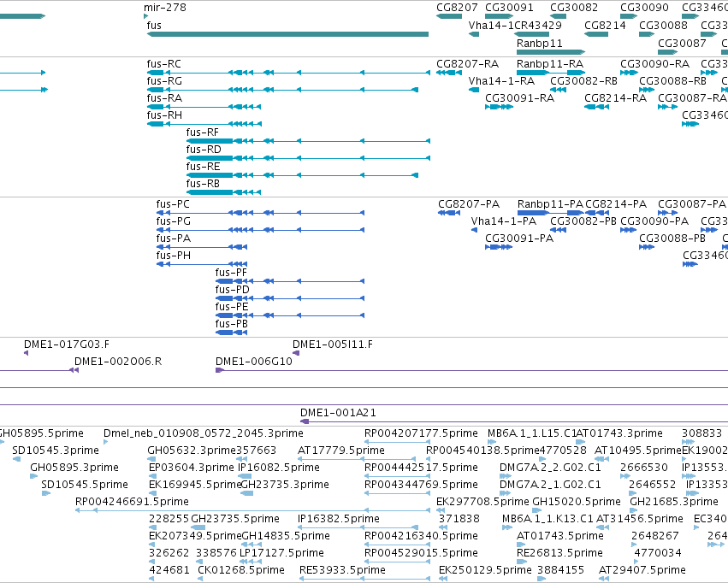Image resolution: width=728 pixels, height=583 pixels.
Task: Click the long fus gene bar
Action: 287,34
